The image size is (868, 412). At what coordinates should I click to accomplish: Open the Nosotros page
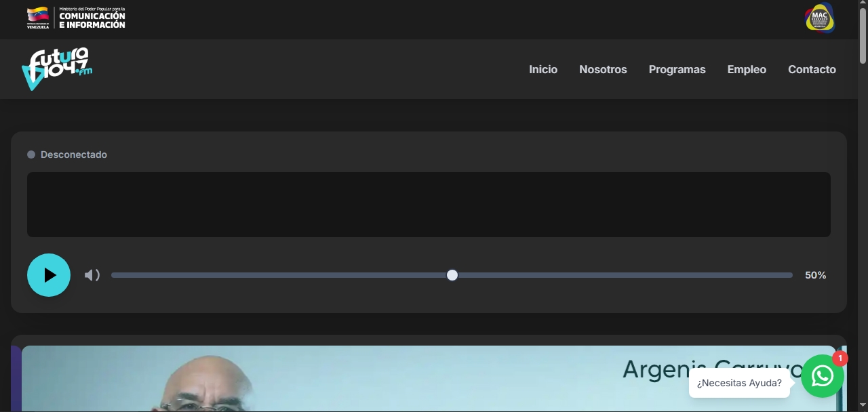pos(603,69)
